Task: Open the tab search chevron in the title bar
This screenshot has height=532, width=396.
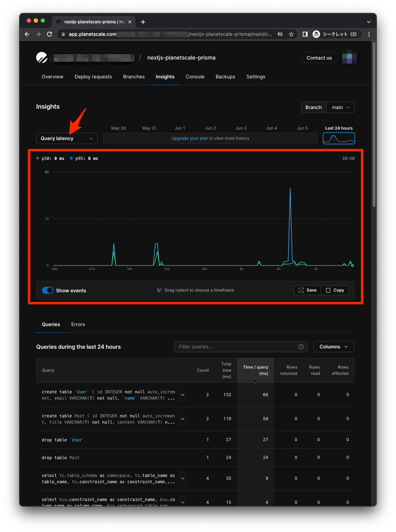Action: (369, 22)
